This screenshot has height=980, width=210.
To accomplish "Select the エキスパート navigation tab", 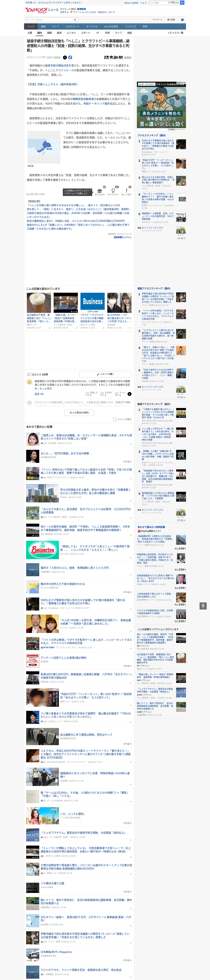I will pos(72,27).
